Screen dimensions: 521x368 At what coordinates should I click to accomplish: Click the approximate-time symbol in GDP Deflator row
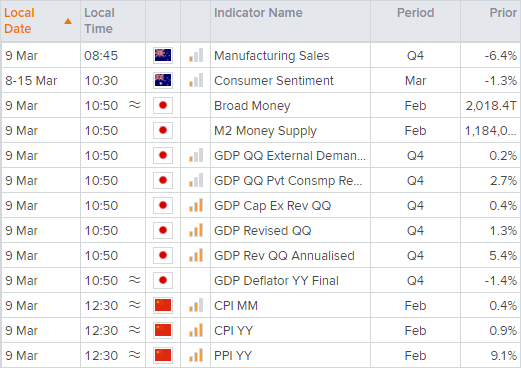(x=135, y=280)
